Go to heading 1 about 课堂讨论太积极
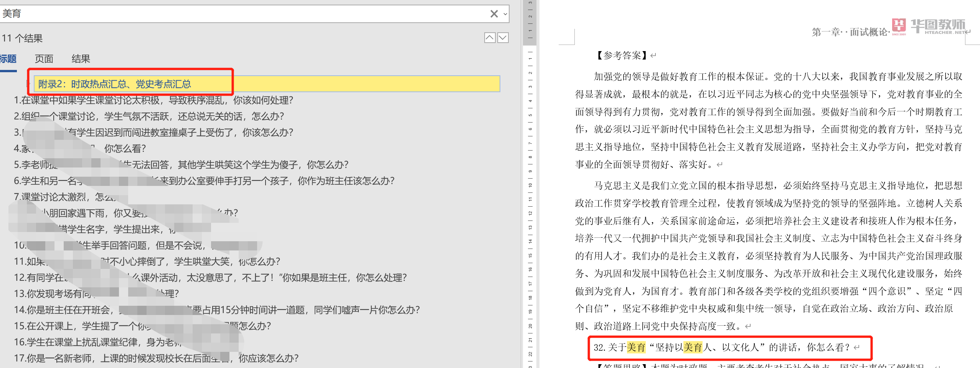This screenshot has height=368, width=980. click(153, 100)
